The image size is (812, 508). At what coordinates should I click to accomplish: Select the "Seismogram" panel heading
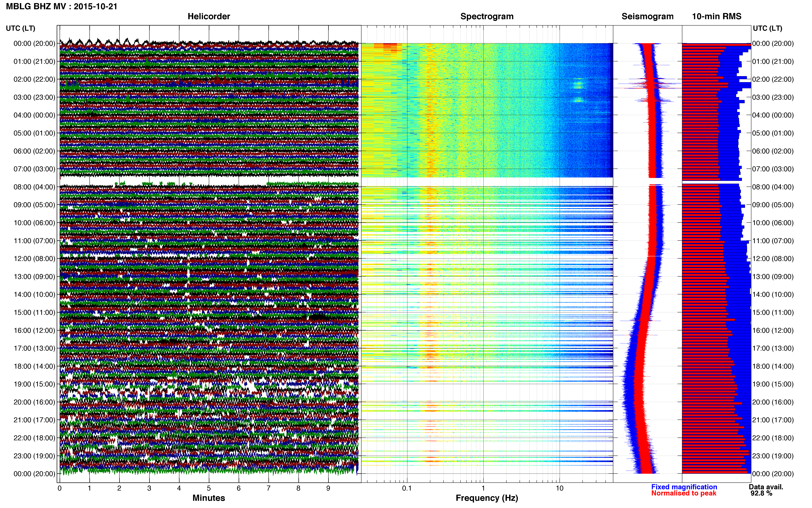point(648,16)
